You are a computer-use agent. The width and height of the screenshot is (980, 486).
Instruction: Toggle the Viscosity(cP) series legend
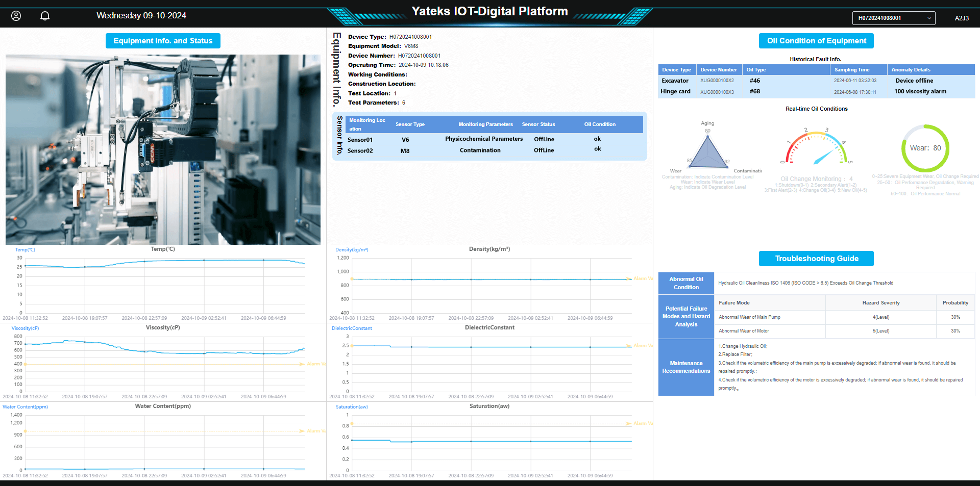(x=25, y=328)
